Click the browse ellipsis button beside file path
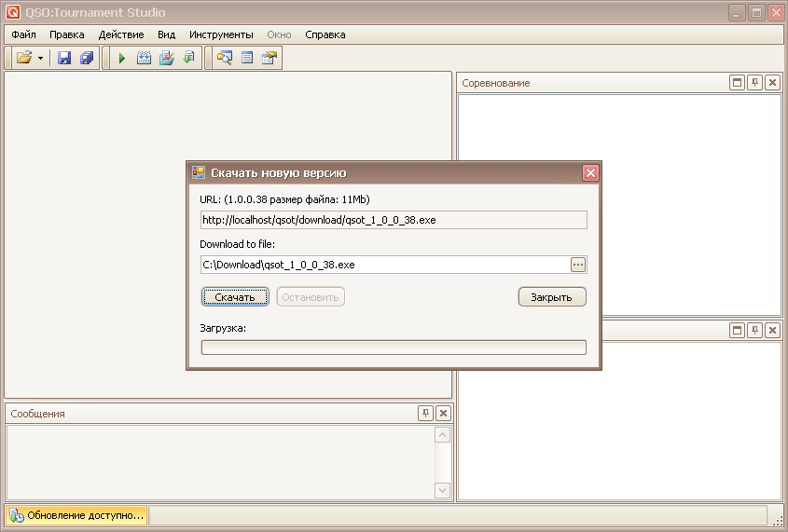The image size is (788, 532). pos(578,265)
